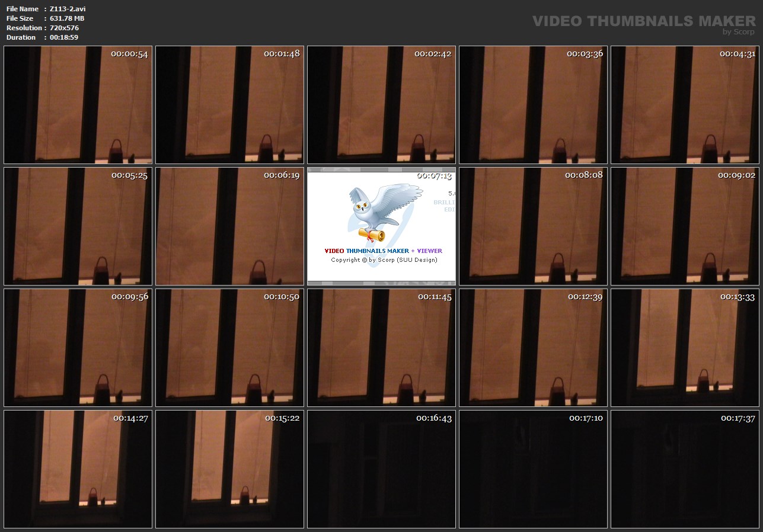Open the thumbnail at 00:06:19

(229, 226)
